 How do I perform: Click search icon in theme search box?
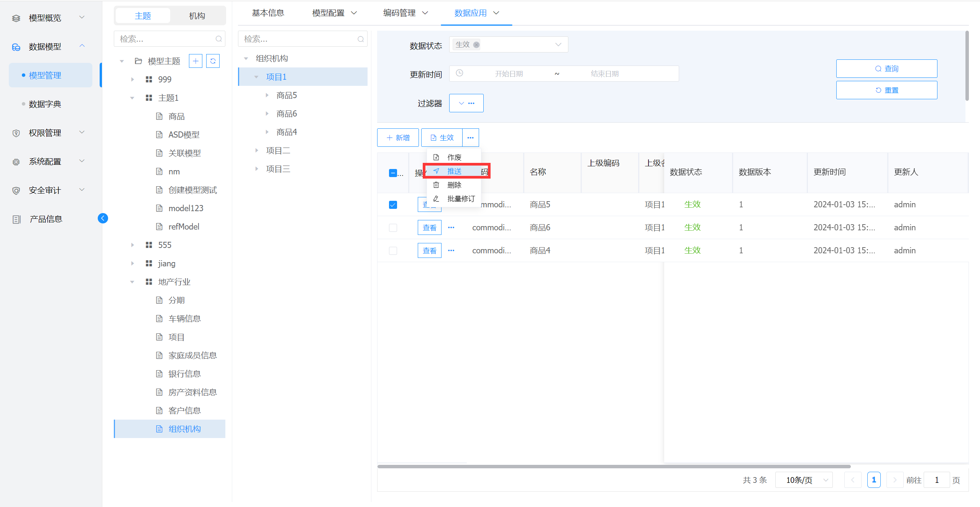[218, 39]
